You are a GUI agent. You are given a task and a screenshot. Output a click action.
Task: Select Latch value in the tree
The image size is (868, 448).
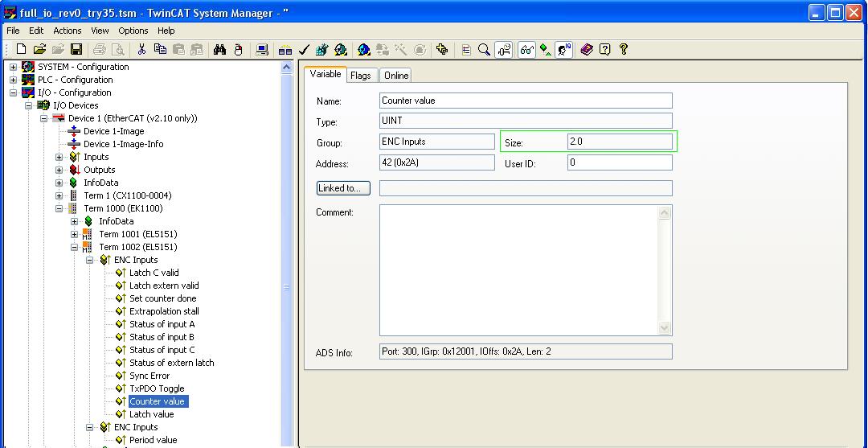152,414
